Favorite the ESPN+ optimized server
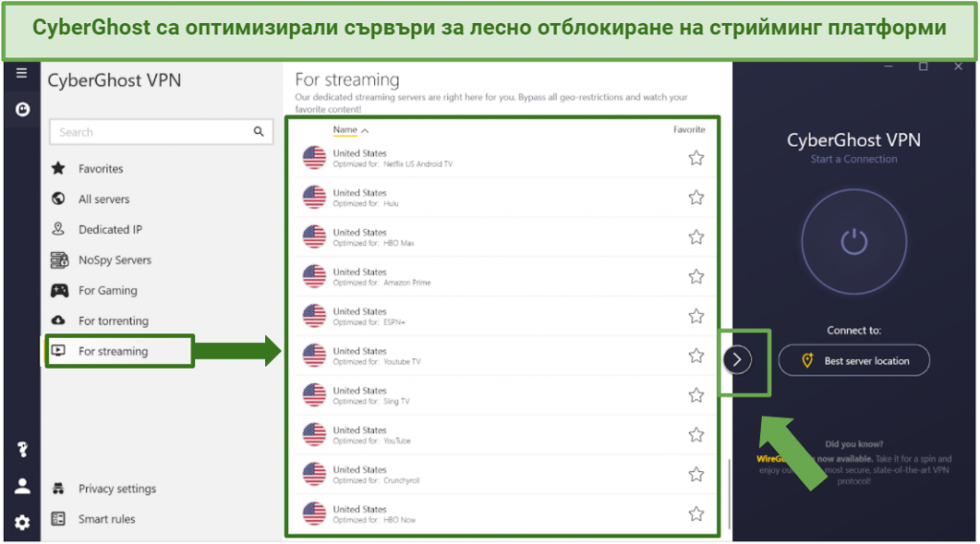980x544 pixels. (697, 316)
